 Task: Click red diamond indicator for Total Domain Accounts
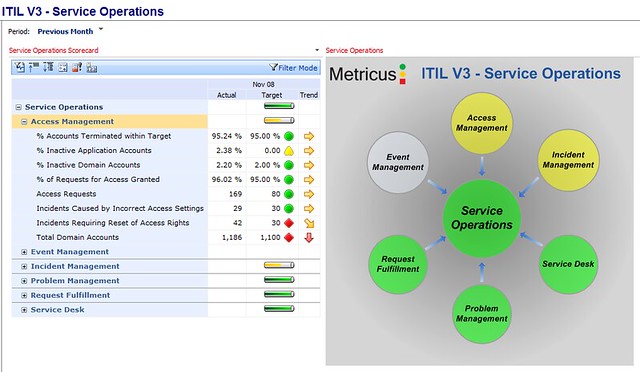pyautogui.click(x=289, y=237)
